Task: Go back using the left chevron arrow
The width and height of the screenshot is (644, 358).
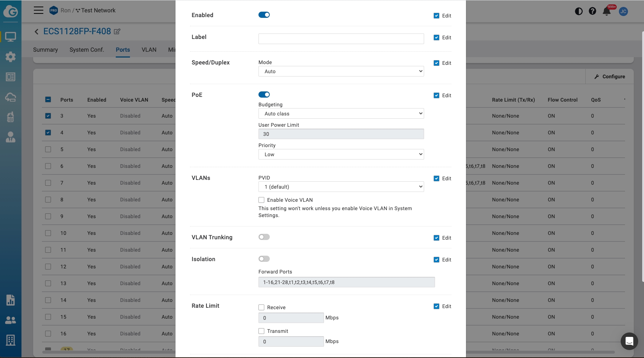Action: click(x=36, y=32)
